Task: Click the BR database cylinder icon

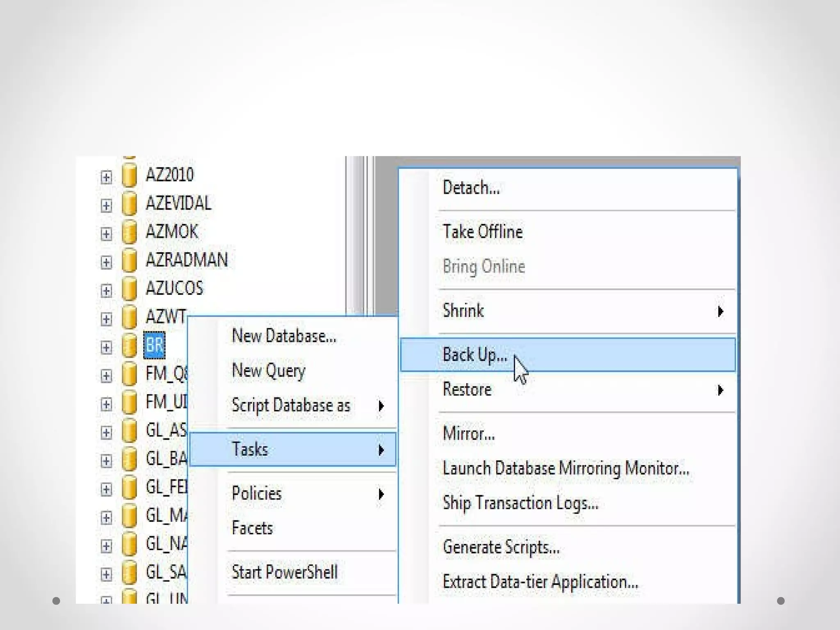Action: pos(129,346)
